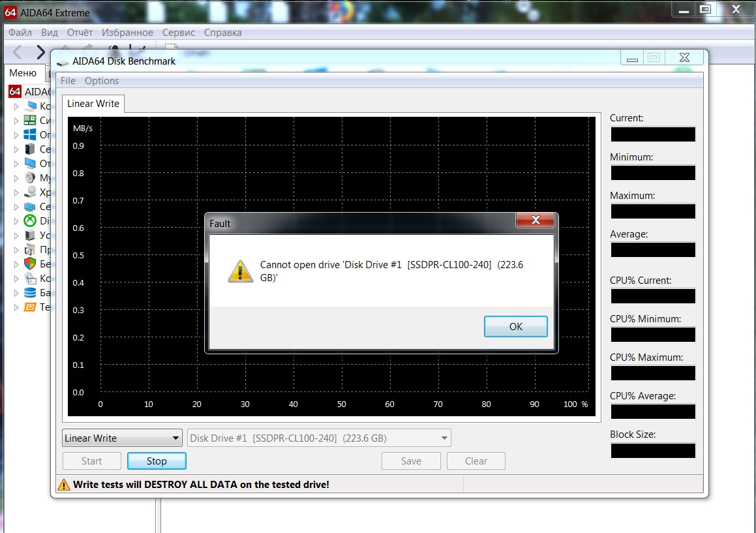Open the File menu in Disk Benchmark
This screenshot has width=756, height=533.
tap(68, 80)
